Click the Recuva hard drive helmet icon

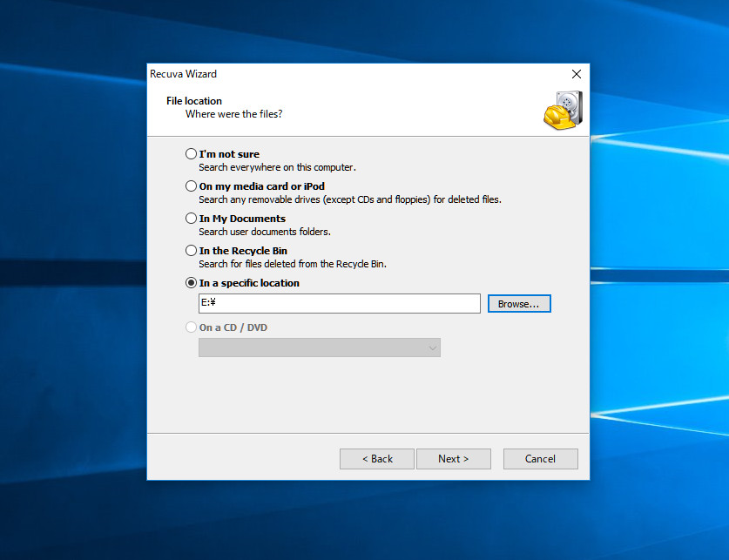tap(562, 110)
